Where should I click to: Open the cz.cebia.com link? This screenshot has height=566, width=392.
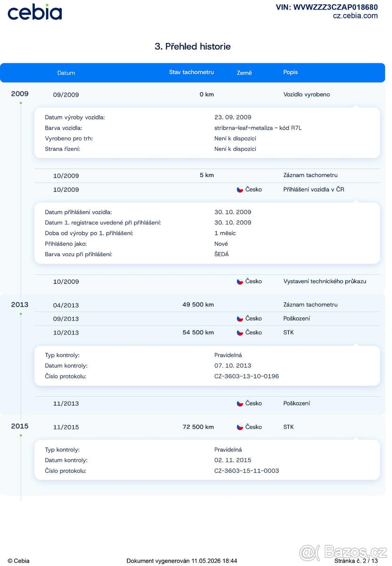pos(355,16)
